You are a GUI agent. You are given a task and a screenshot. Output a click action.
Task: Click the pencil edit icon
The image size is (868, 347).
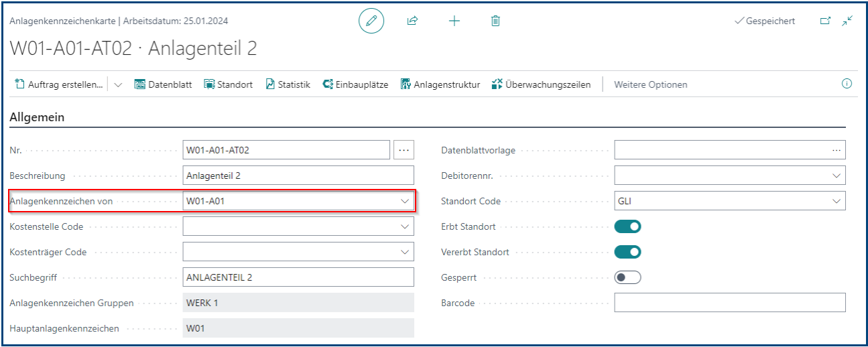click(371, 21)
